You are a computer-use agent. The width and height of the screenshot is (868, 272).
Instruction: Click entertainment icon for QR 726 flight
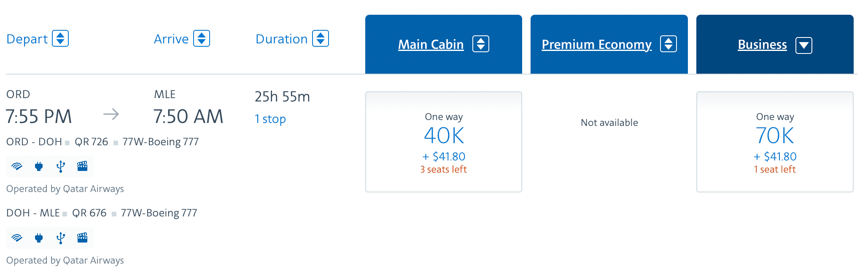83,166
